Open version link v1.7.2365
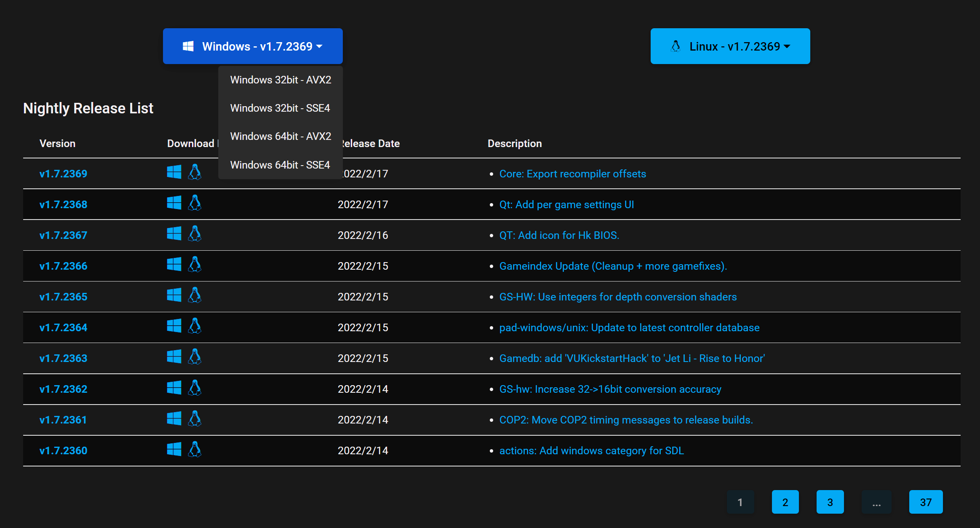The image size is (980, 528). [63, 297]
